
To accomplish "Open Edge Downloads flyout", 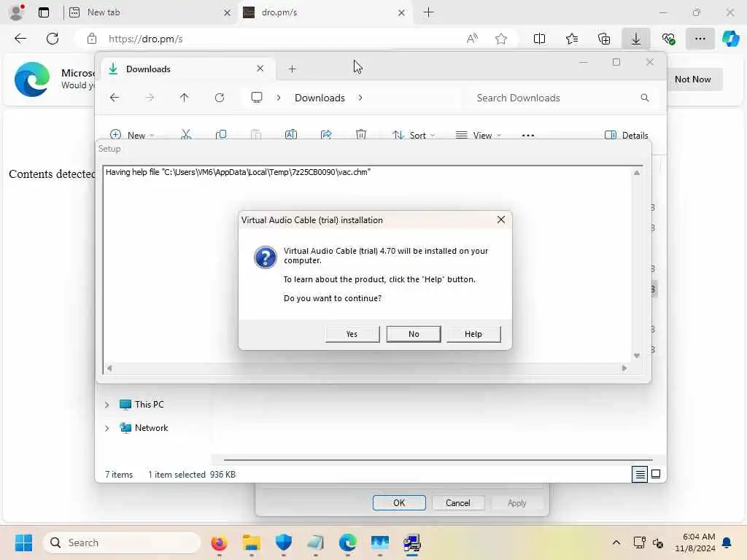I will point(636,39).
